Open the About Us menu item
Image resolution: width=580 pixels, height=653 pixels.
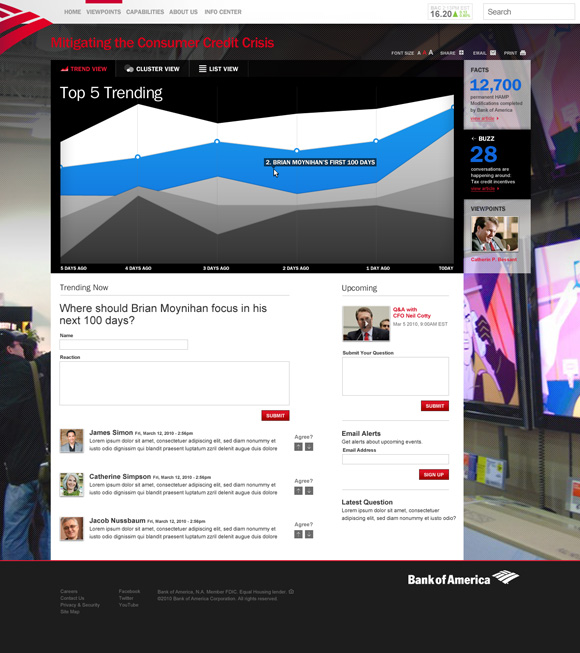click(183, 12)
